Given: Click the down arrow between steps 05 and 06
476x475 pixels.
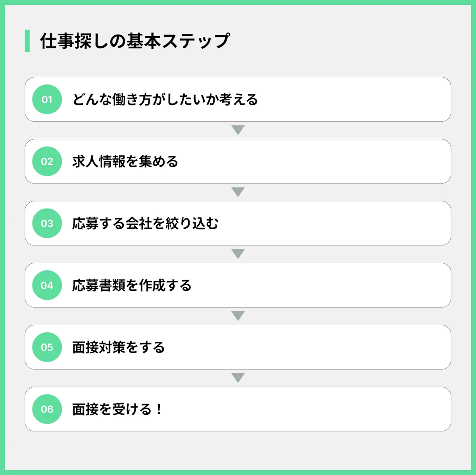Looking at the screenshot, I should [238, 377].
